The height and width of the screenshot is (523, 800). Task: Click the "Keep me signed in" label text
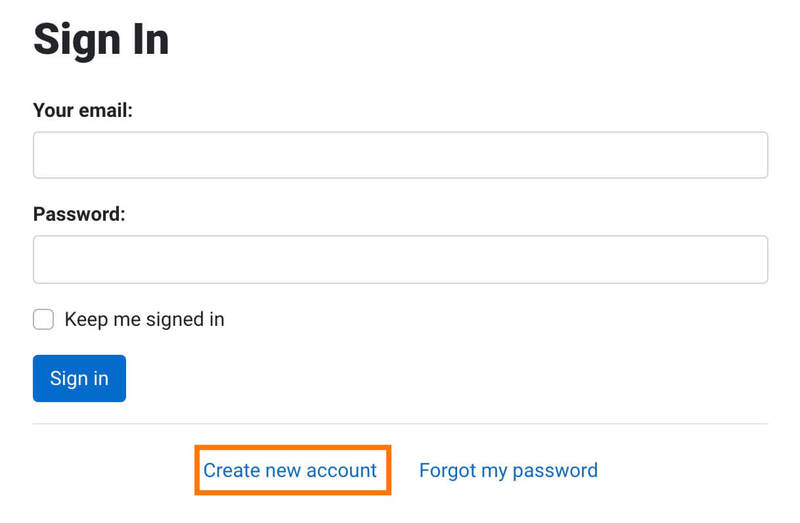144,320
